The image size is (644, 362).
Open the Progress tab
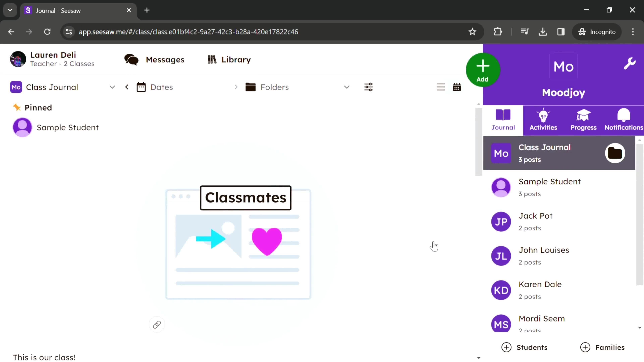(x=583, y=119)
